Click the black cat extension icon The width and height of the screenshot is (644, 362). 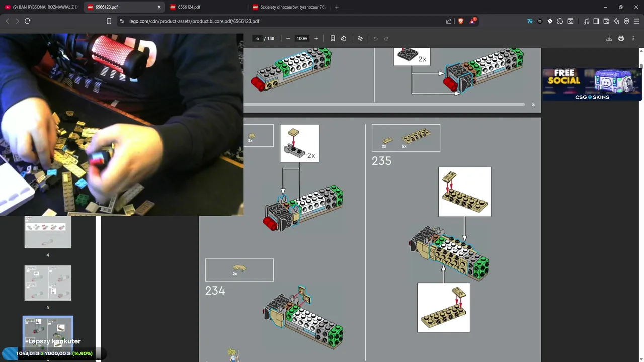(540, 21)
